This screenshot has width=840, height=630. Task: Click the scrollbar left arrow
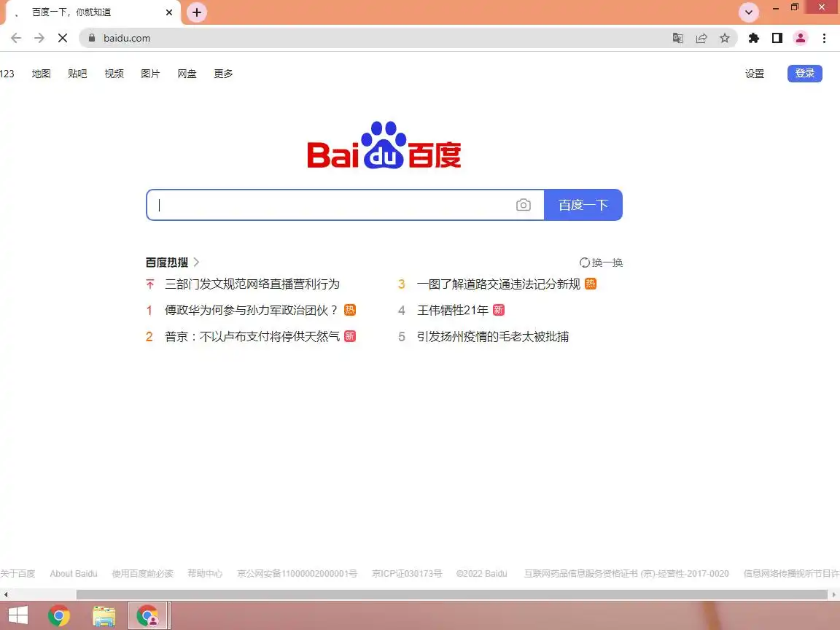click(5, 595)
